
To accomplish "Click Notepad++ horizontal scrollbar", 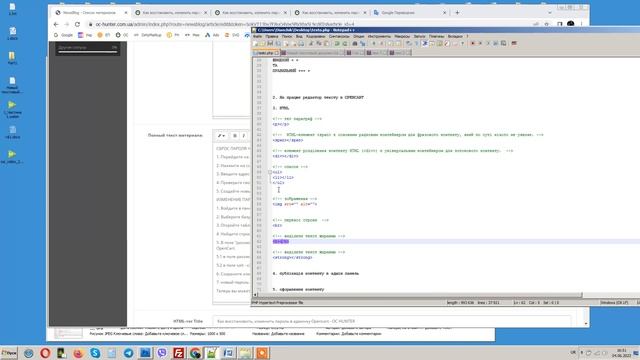I will click(x=418, y=295).
